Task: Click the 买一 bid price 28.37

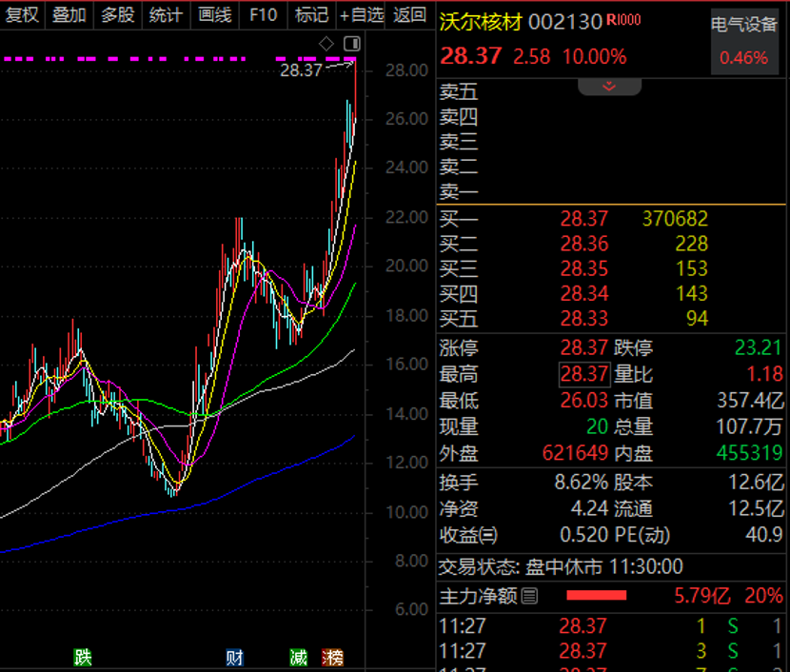Action: 583,219
